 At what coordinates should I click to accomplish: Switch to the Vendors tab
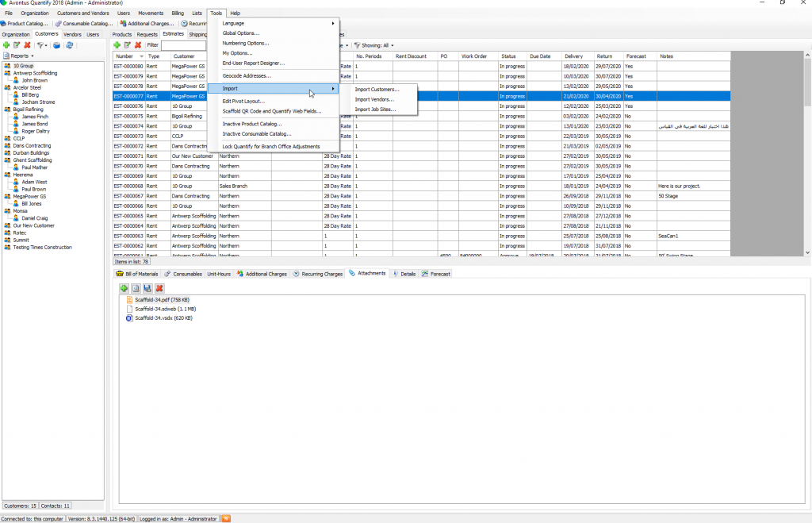71,34
